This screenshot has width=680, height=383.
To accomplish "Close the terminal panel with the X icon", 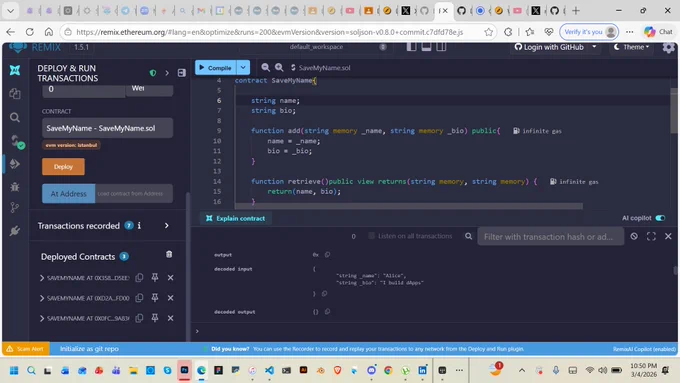I will coord(668,236).
